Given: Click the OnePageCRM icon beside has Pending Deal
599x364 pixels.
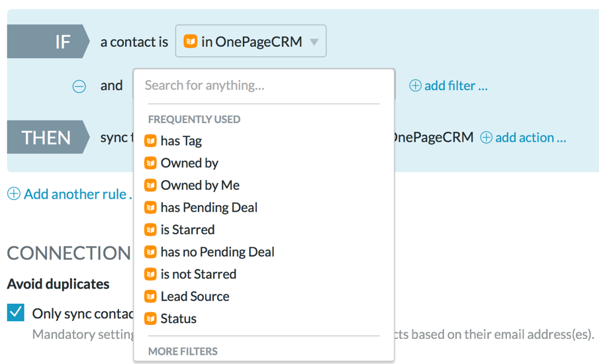Looking at the screenshot, I should pos(150,207).
